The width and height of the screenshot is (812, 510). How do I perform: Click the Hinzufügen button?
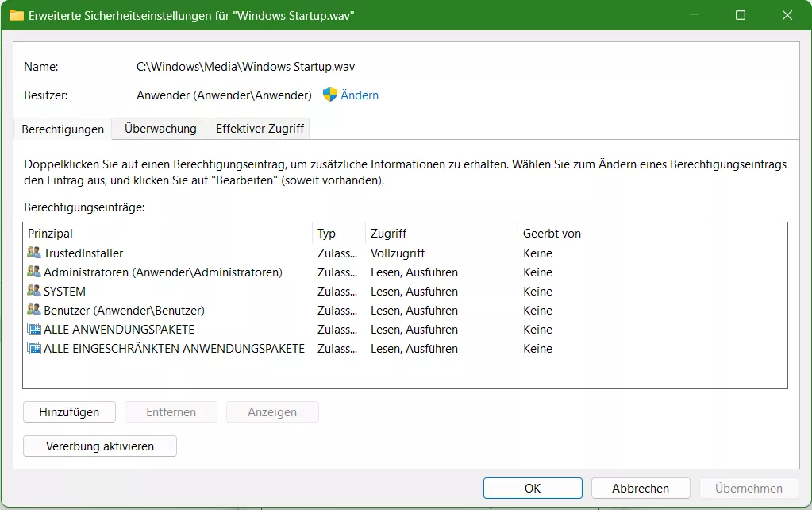pyautogui.click(x=69, y=412)
